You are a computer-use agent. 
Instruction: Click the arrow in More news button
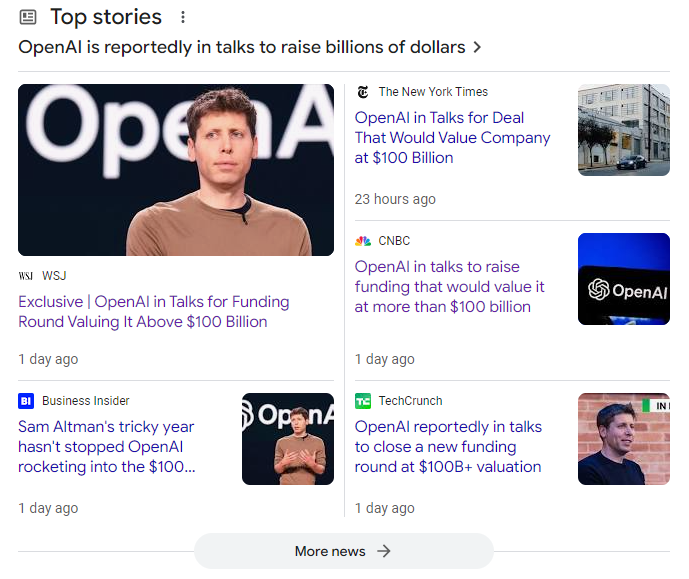384,551
